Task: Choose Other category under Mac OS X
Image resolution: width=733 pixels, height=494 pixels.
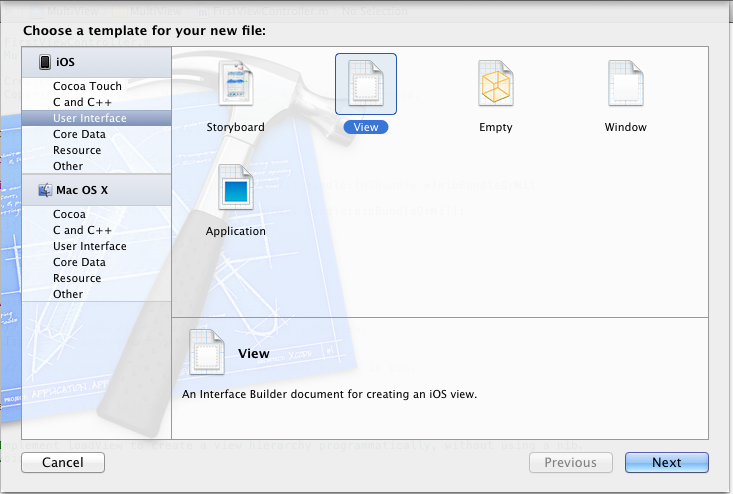Action: click(x=68, y=294)
